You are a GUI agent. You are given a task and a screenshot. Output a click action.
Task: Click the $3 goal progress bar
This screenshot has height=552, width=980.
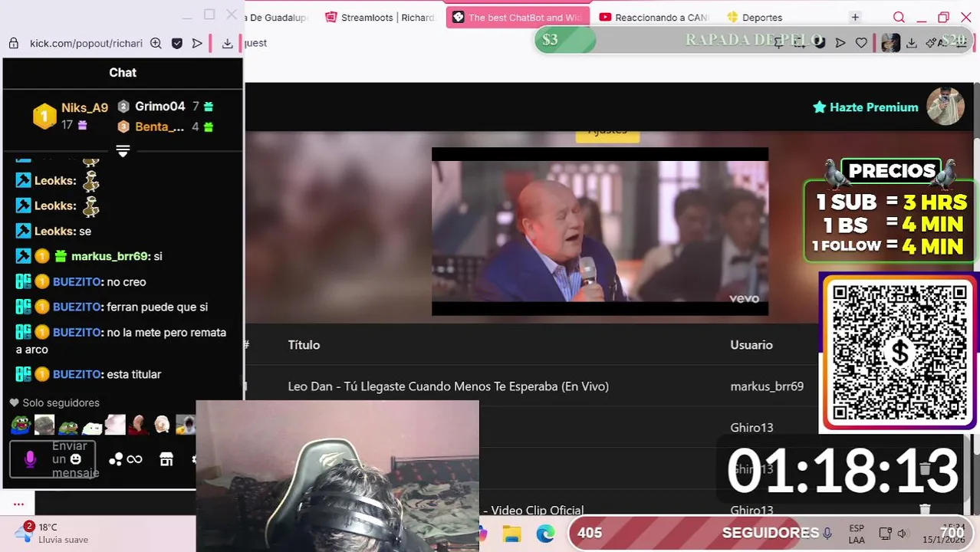click(754, 40)
